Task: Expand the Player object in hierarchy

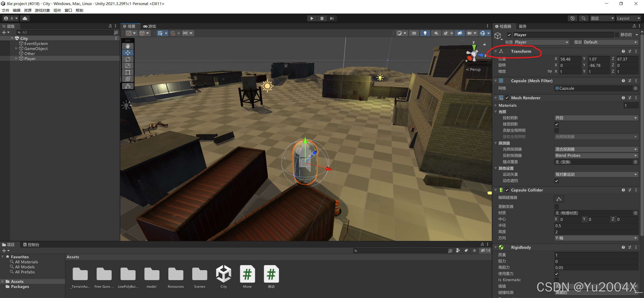Action: 16,59
